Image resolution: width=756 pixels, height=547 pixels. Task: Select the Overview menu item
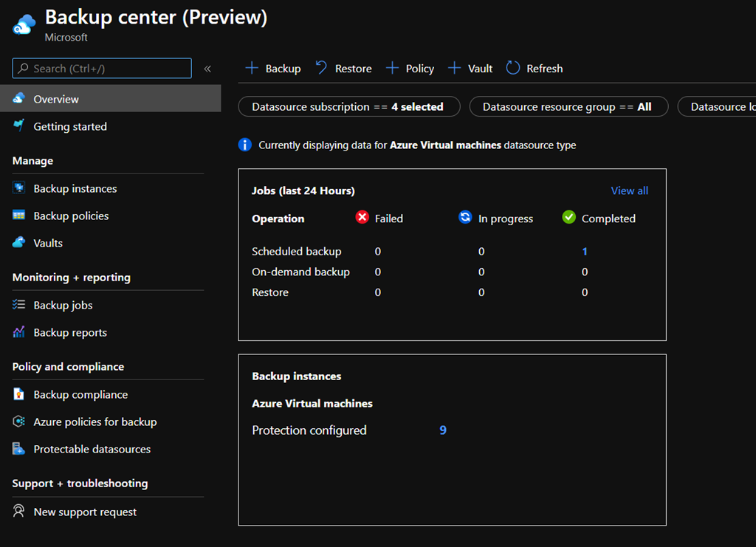pyautogui.click(x=56, y=99)
